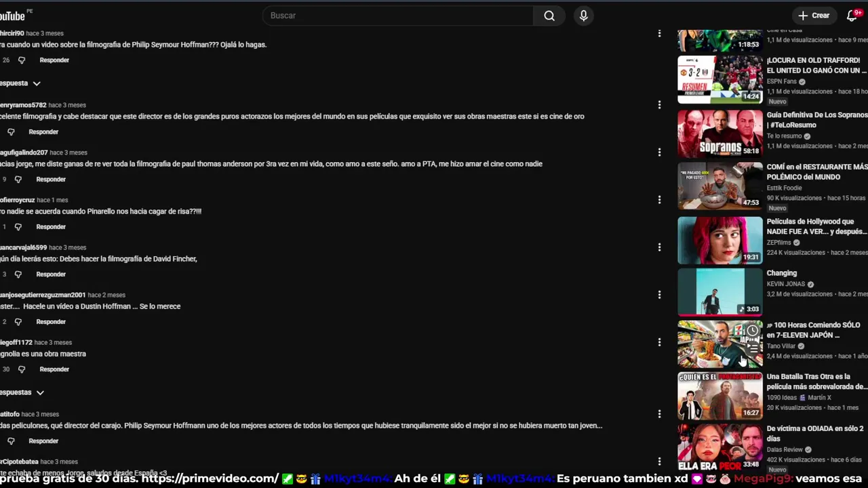The image size is (868, 488).
Task: Dislike the Philip Seymour Hoffman filmografía comment
Action: pos(22,60)
